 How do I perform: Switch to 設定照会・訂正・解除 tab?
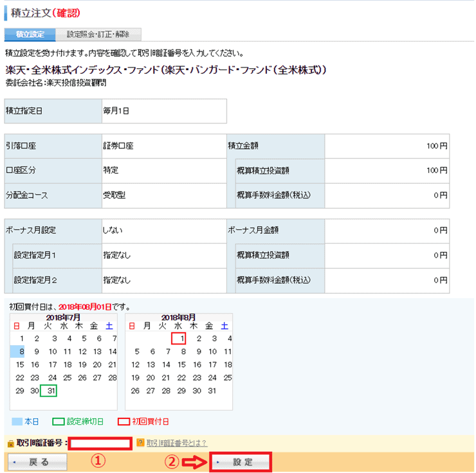tap(98, 34)
